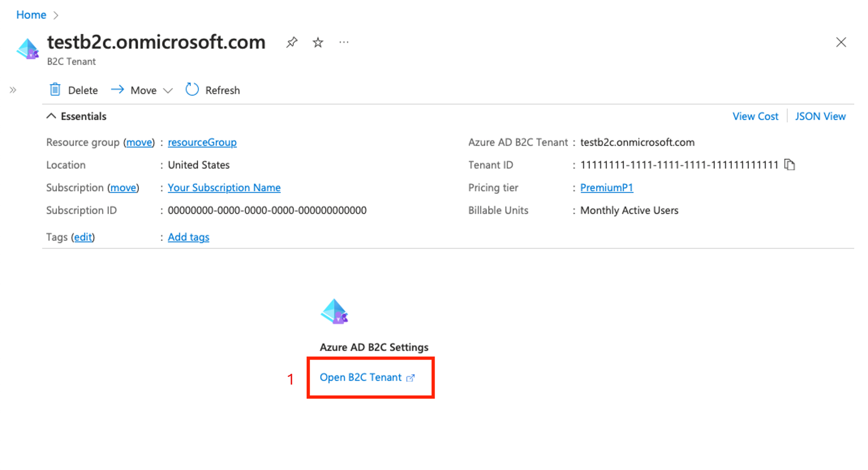Open the more options ellipsis menu

pyautogui.click(x=344, y=42)
